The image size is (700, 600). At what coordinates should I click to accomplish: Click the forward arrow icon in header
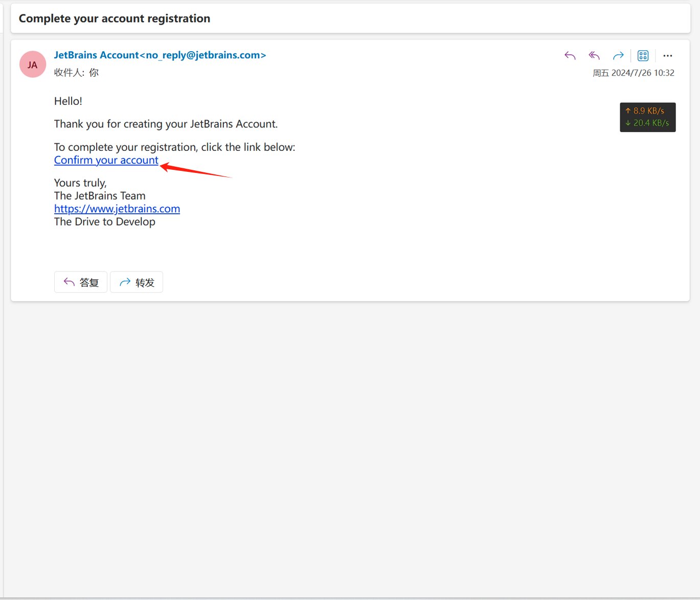[618, 56]
